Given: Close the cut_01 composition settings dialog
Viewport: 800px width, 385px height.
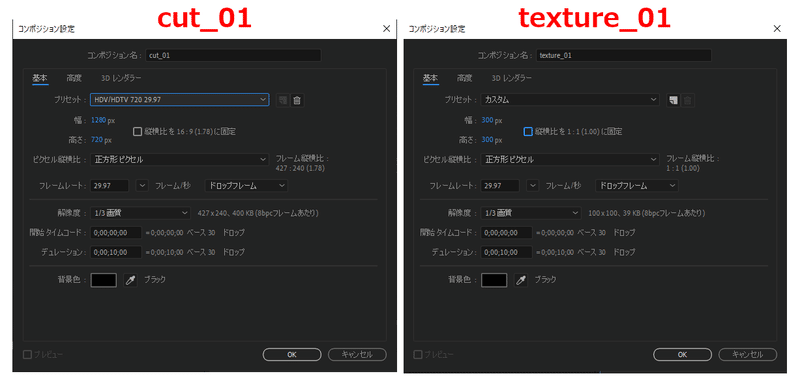Looking at the screenshot, I should pos(386,29).
